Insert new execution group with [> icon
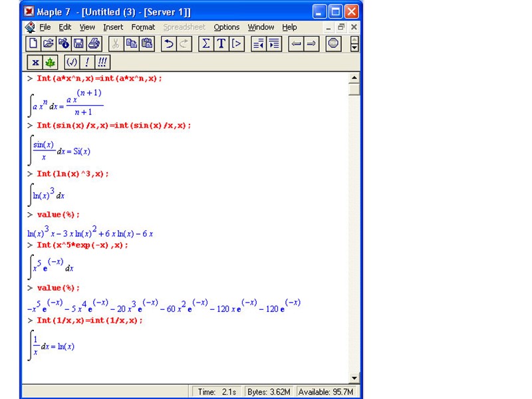This screenshot has height=399, width=532. 237,44
